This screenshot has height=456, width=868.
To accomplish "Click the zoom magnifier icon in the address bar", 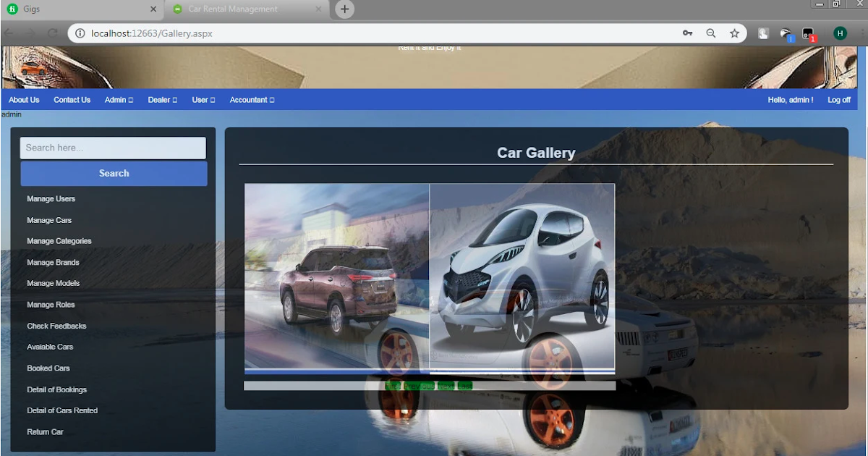I will 710,33.
